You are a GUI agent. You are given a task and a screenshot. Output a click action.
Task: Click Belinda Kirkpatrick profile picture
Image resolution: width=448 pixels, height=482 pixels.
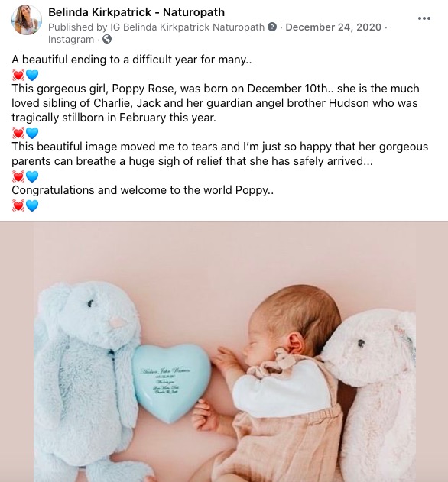[x=27, y=20]
